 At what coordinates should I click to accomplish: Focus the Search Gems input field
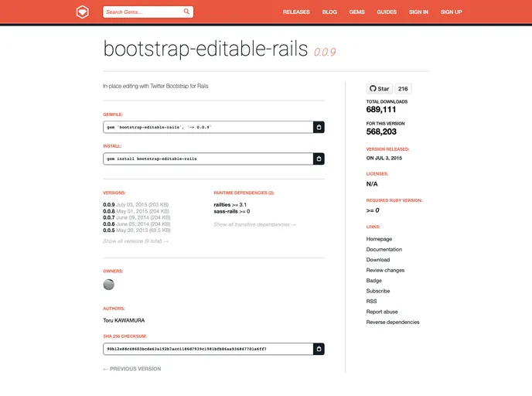[x=148, y=12]
